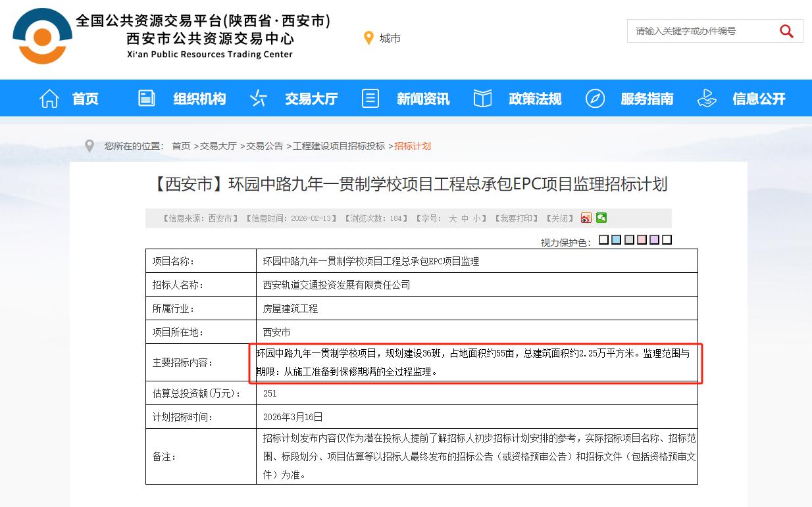The height and width of the screenshot is (507, 812).
Task: Share the article via the Weibo icon
Action: [x=586, y=218]
